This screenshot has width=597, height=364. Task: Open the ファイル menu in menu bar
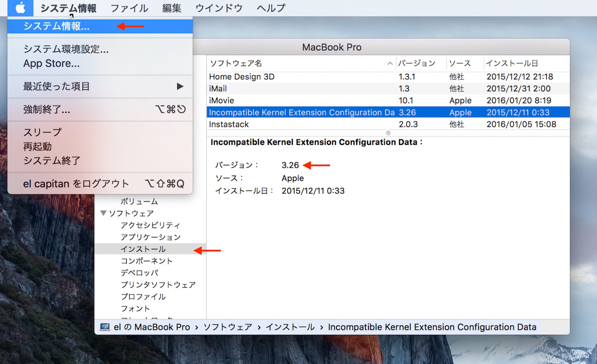(129, 8)
